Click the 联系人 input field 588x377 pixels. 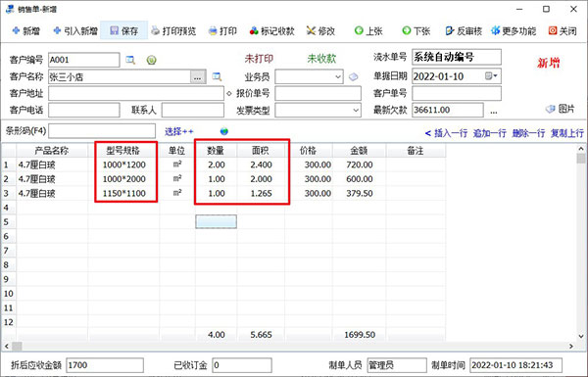click(193, 111)
